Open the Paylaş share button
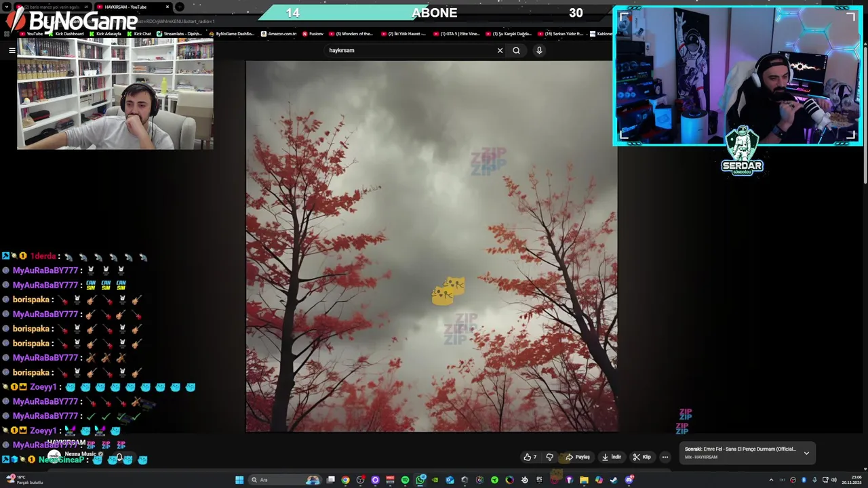868x488 pixels. [x=578, y=457]
